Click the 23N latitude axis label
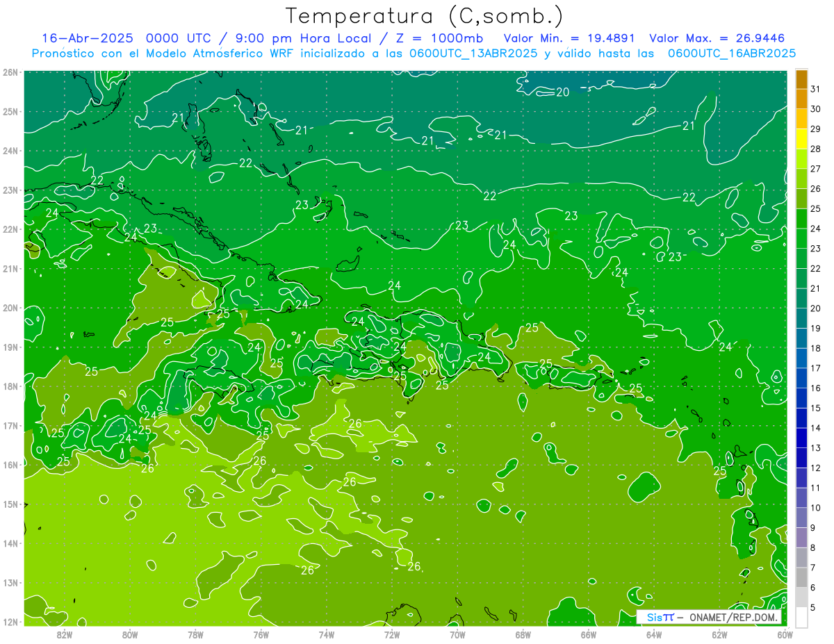 coord(10,190)
